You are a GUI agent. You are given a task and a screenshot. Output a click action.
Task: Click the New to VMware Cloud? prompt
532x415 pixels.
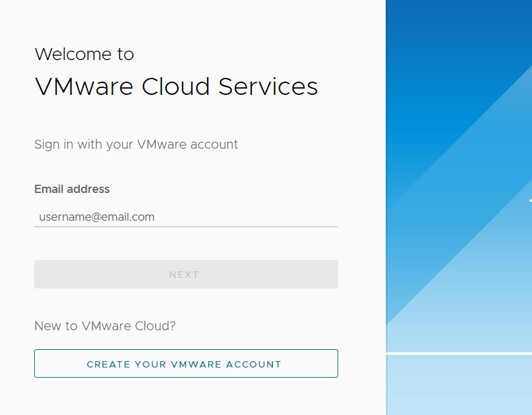coord(105,326)
